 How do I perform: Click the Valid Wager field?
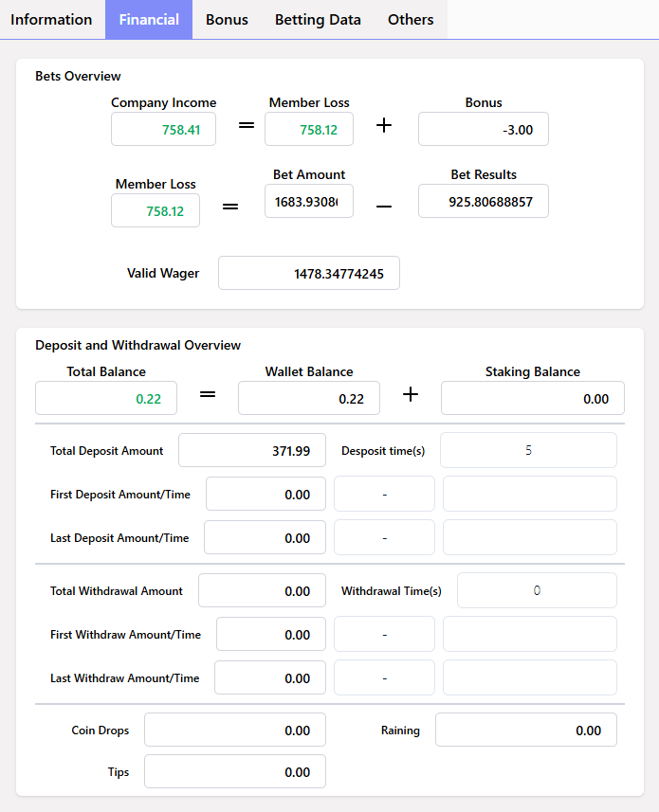(x=308, y=273)
